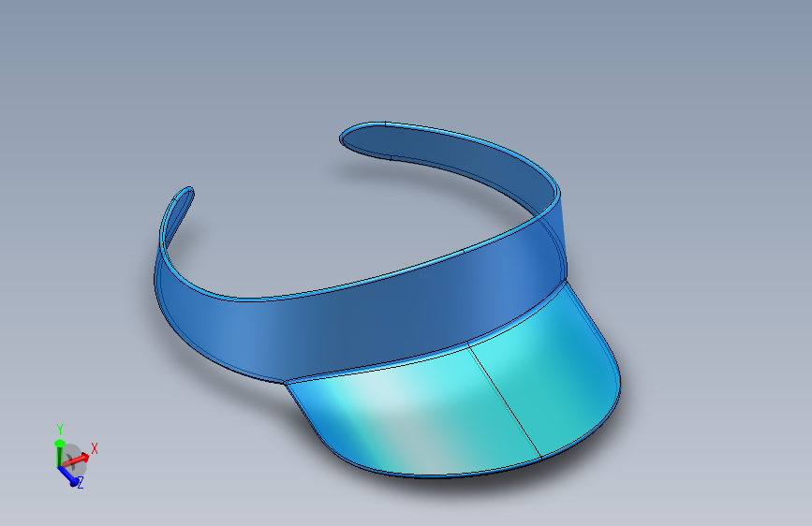Click the green Y axis of the triad
The height and width of the screenshot is (526, 812).
pos(60,452)
